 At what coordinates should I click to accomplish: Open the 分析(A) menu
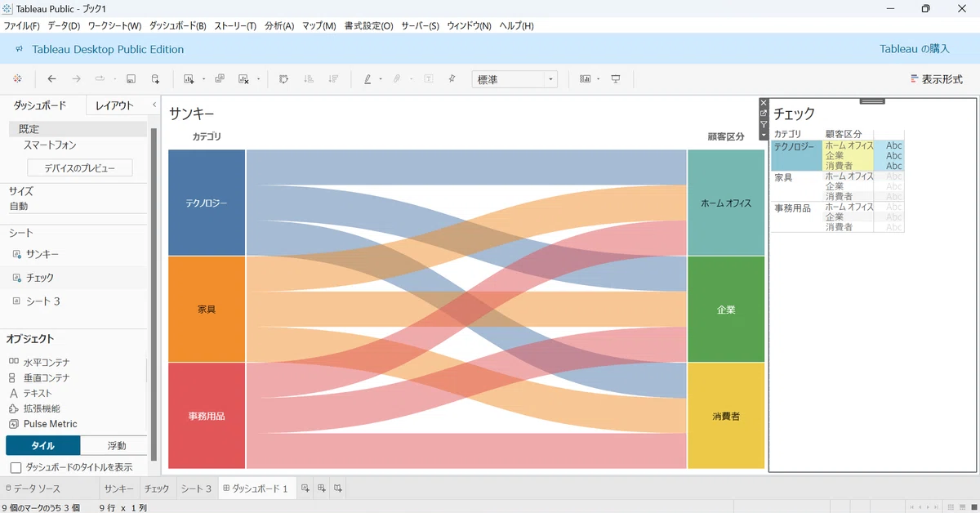tap(279, 26)
